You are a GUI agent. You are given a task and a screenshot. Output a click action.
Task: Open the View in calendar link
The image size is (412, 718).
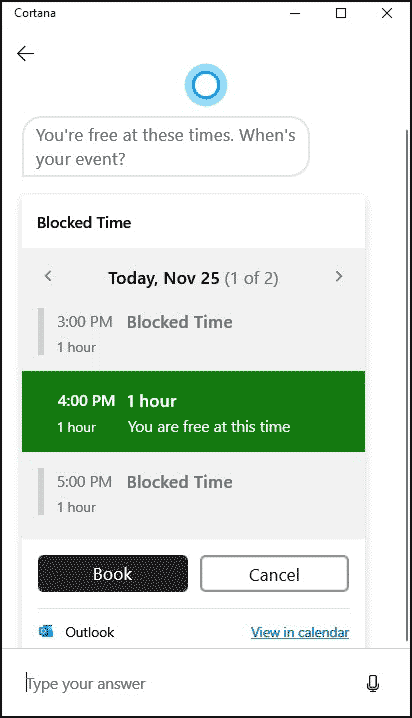click(300, 632)
